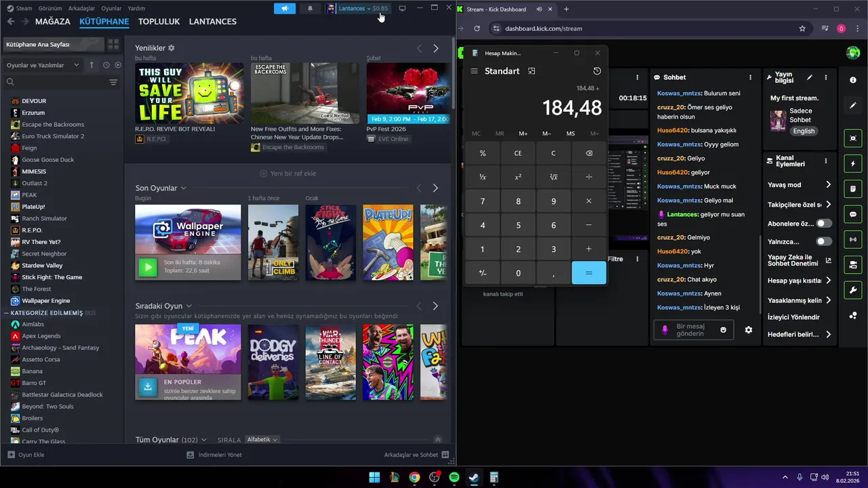Toggle Yalnızca... chat mode switch

[824, 241]
